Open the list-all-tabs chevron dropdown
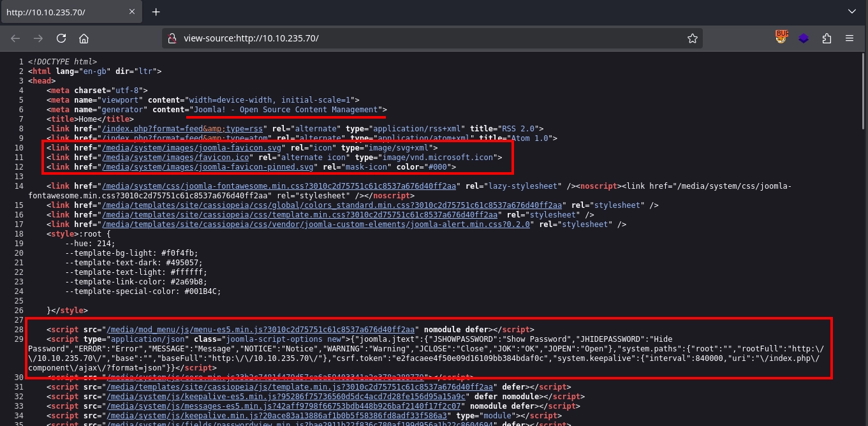The image size is (868, 426). tap(853, 11)
